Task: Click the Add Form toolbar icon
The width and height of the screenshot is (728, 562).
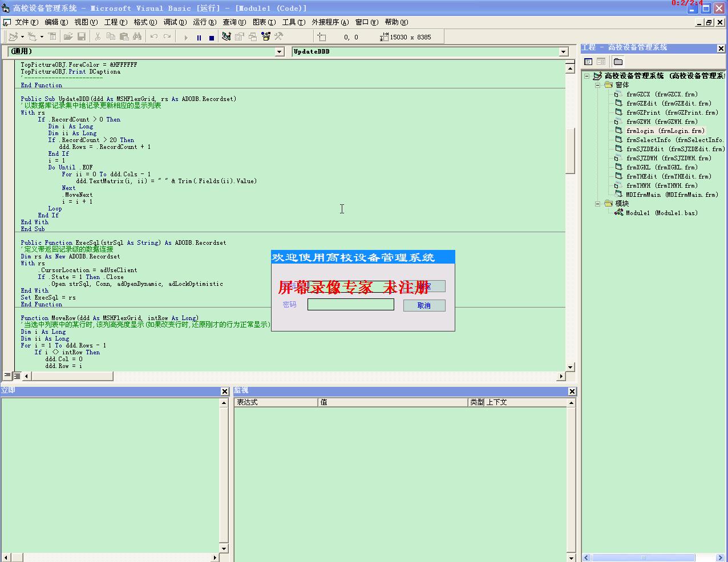Action: (32, 37)
